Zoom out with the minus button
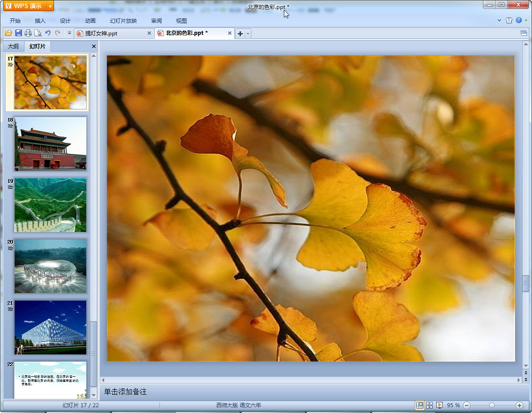This screenshot has height=413, width=532. [467, 405]
